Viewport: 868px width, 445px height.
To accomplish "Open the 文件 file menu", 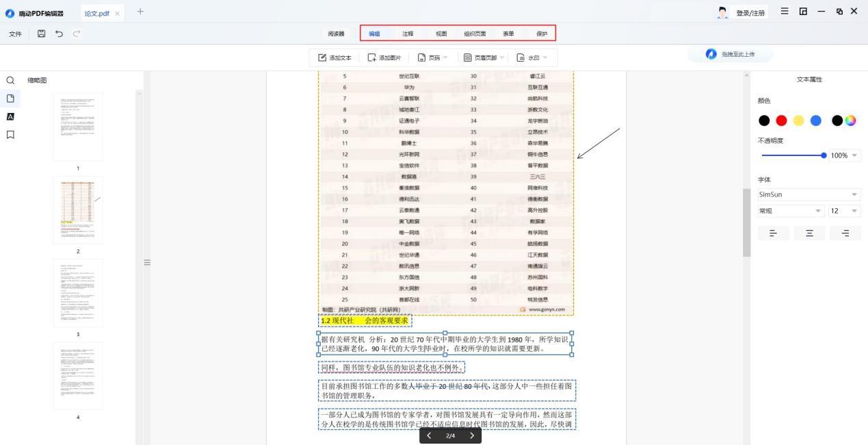I will (14, 34).
